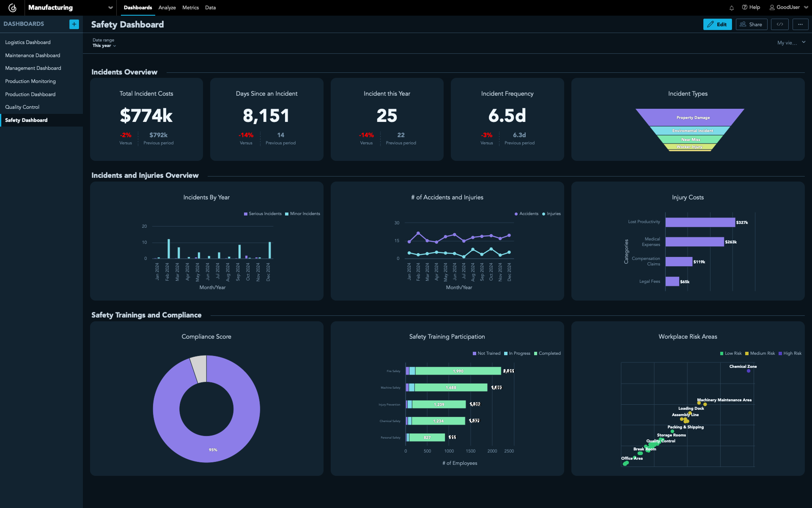Click the GoodData logo icon
This screenshot has height=508, width=812.
(12, 7)
